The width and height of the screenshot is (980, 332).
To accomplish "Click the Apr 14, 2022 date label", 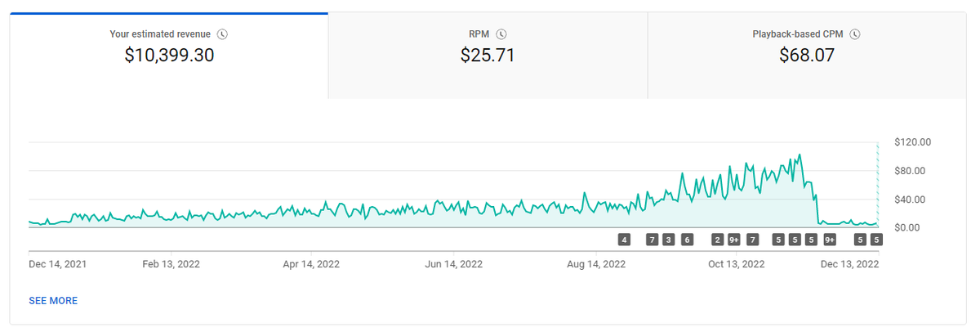I will (x=311, y=264).
